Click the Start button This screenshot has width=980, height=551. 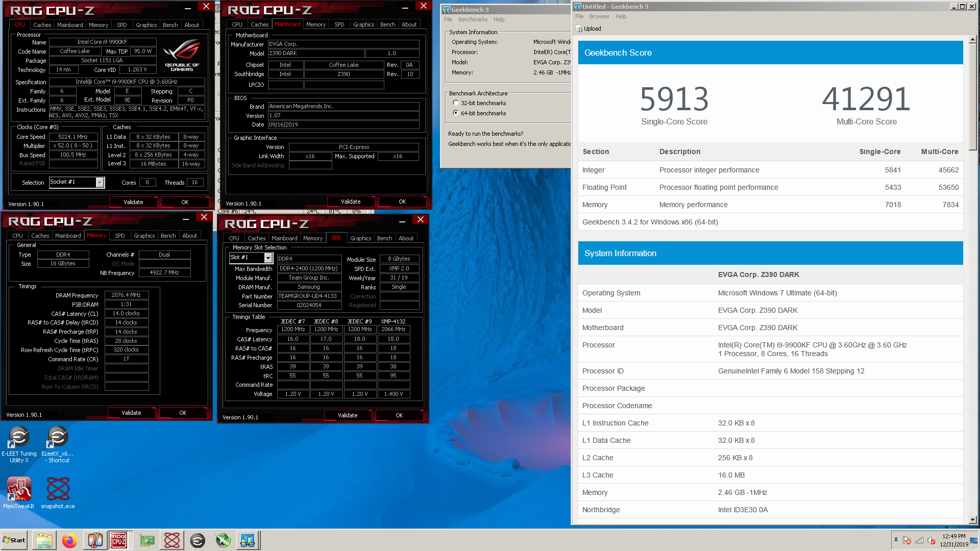pos(14,540)
